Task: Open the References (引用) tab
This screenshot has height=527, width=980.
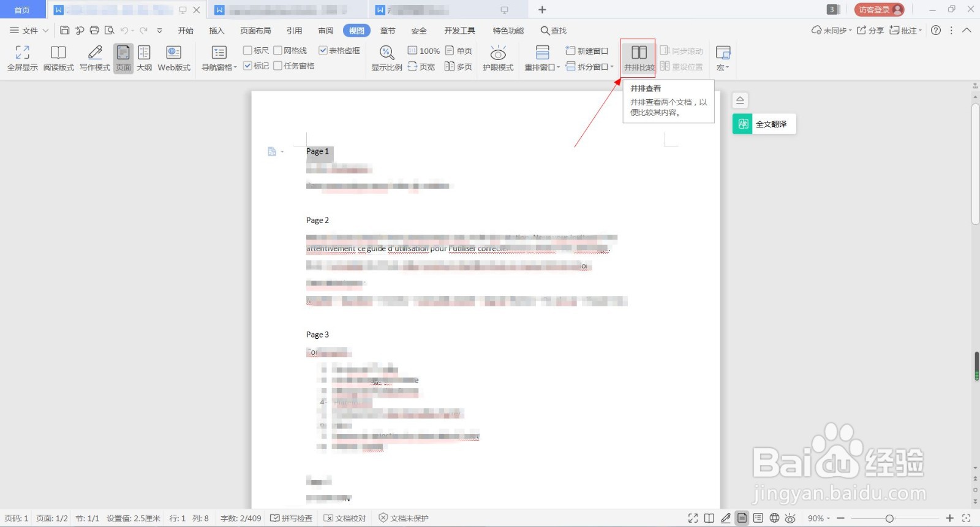Action: (294, 30)
